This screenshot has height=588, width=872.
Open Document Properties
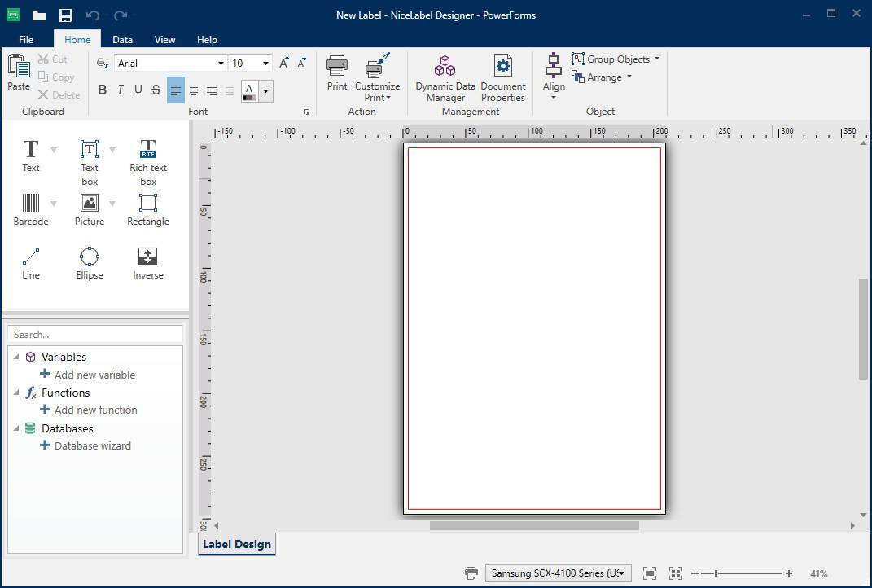(x=502, y=78)
